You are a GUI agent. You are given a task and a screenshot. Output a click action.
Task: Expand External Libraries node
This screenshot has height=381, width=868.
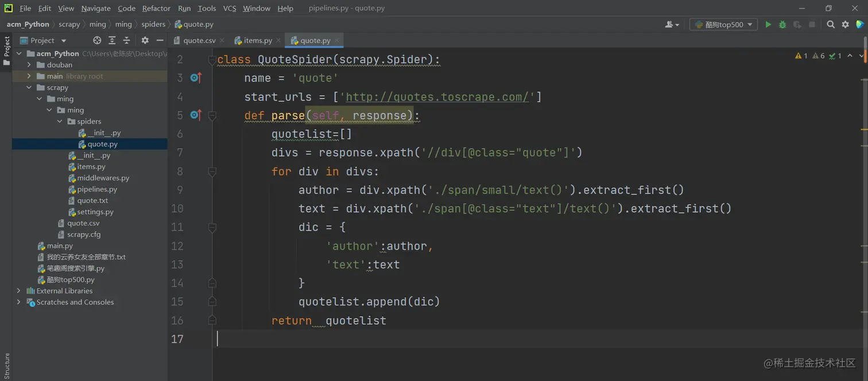19,291
